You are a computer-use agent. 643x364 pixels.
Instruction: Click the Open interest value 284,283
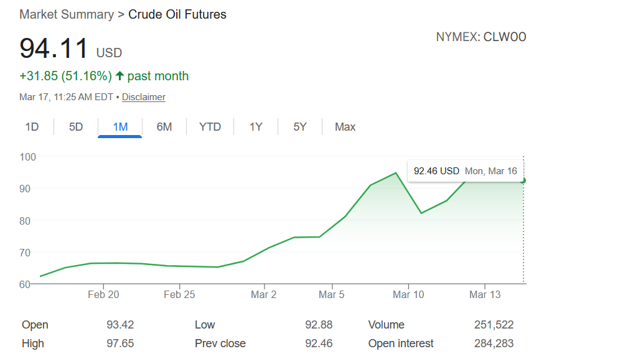point(494,343)
